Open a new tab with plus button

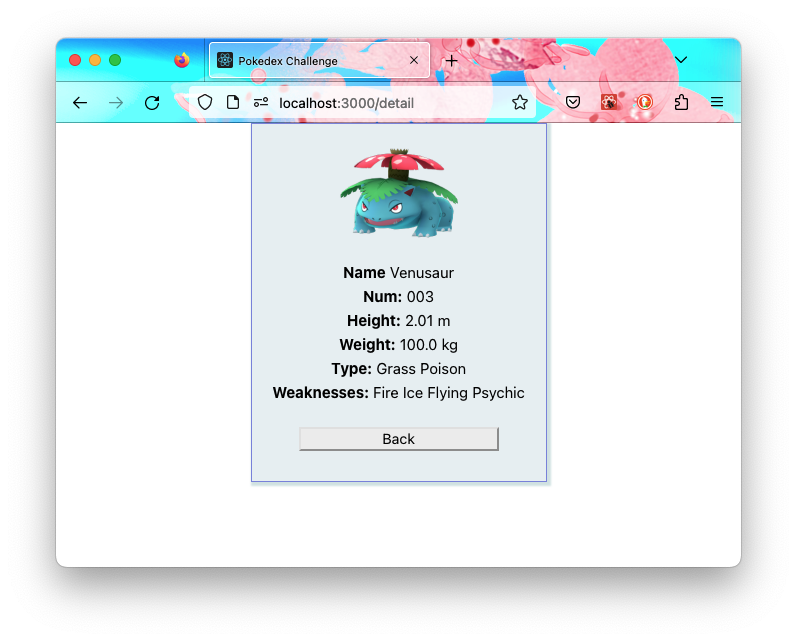click(x=451, y=61)
